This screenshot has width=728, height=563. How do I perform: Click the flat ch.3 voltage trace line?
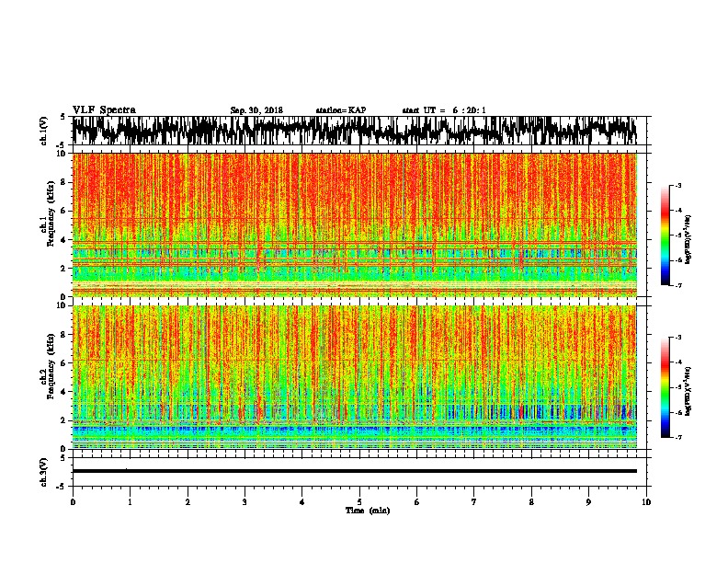click(x=355, y=471)
